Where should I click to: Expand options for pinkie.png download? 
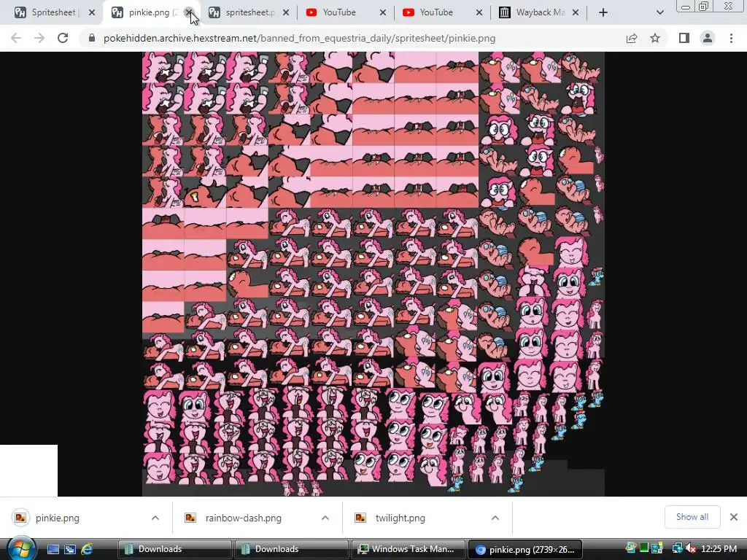click(x=155, y=518)
